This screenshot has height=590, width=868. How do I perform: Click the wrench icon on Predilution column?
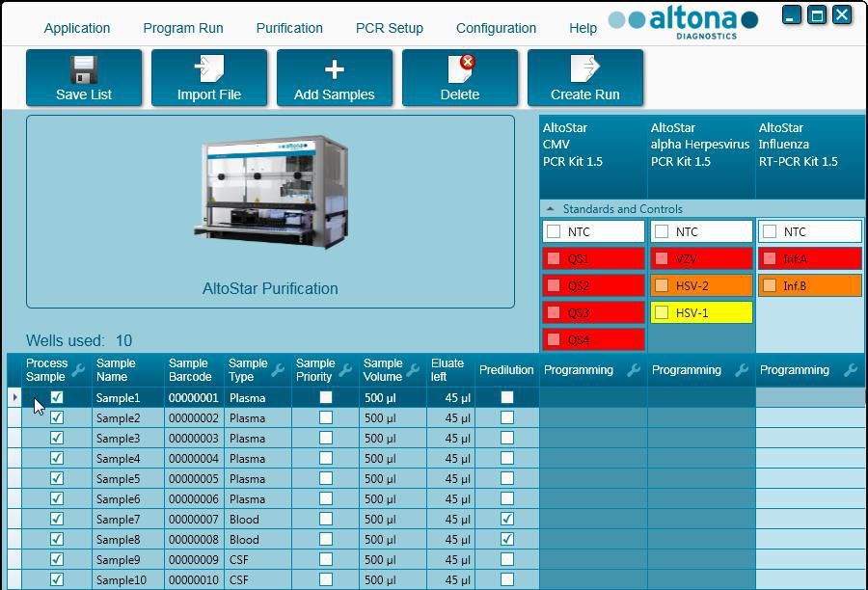533,370
